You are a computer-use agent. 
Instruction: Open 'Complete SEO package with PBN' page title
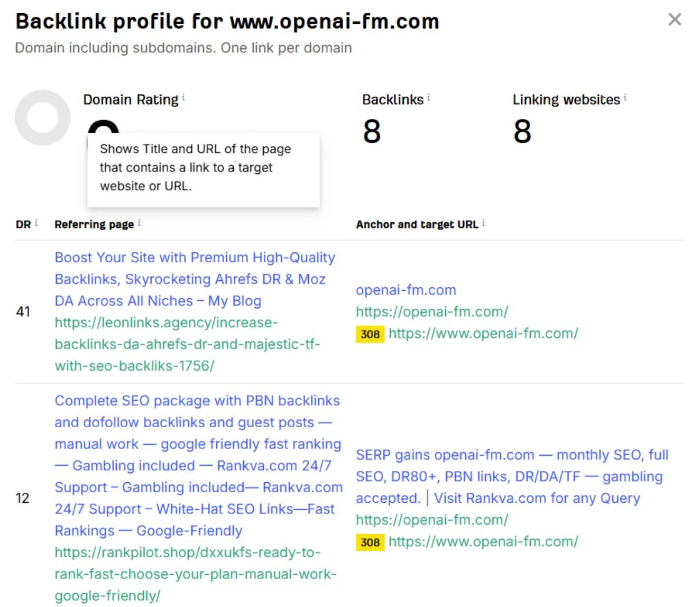pyautogui.click(x=199, y=466)
